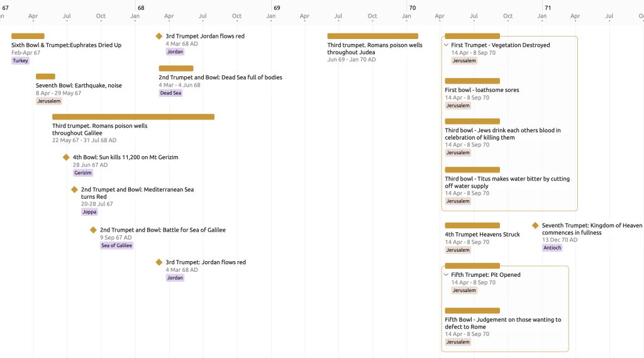Select the Battle for Sea of Galilee diamond
Viewport: 644px width, 358px height.
tap(93, 230)
